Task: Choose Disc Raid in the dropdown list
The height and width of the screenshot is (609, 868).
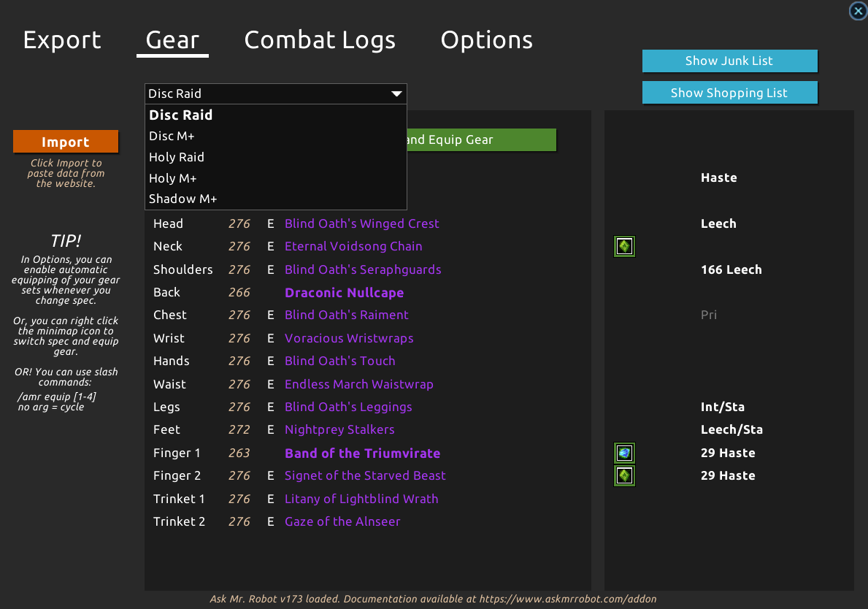Action: (x=276, y=115)
